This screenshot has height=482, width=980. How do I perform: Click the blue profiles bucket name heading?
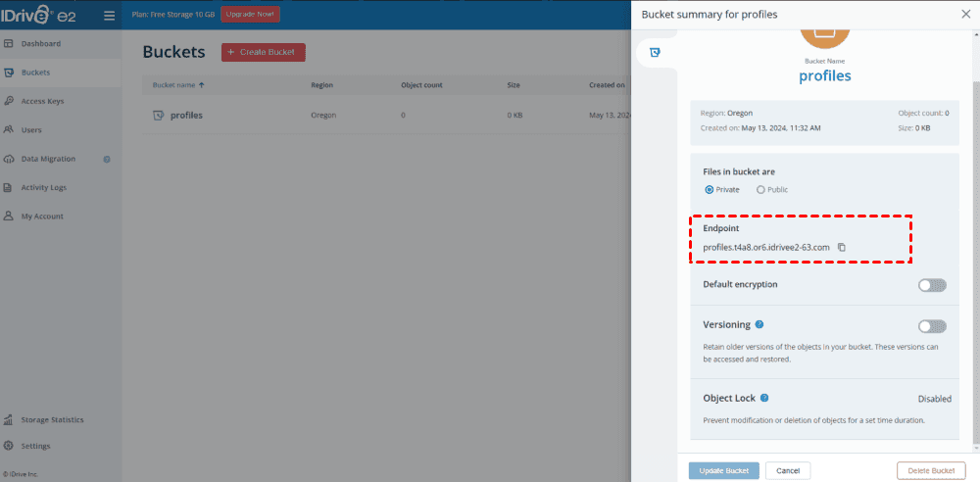tap(825, 76)
